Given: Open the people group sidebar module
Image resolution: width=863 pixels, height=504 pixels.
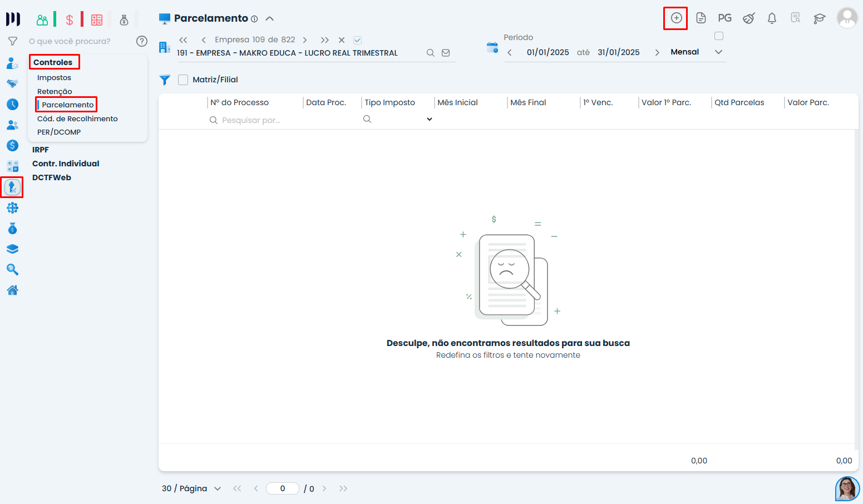Looking at the screenshot, I should [x=12, y=125].
